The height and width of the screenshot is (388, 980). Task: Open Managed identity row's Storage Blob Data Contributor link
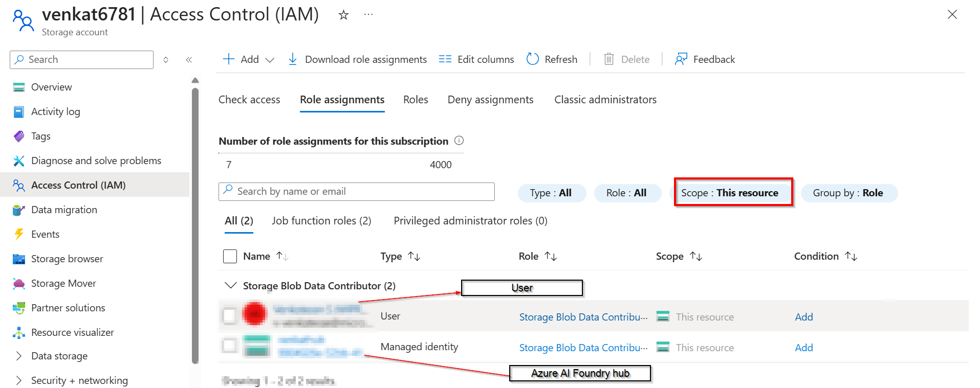pyautogui.click(x=583, y=348)
